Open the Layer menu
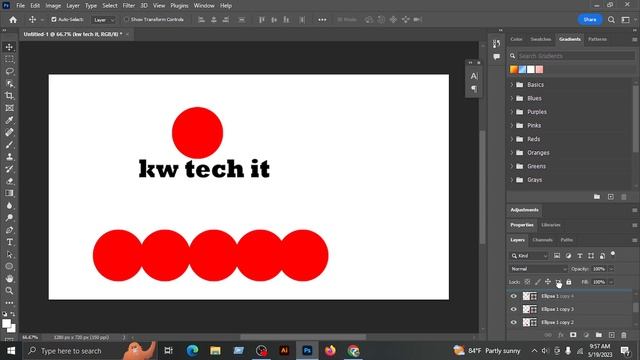This screenshot has height=360, width=640. tap(73, 6)
